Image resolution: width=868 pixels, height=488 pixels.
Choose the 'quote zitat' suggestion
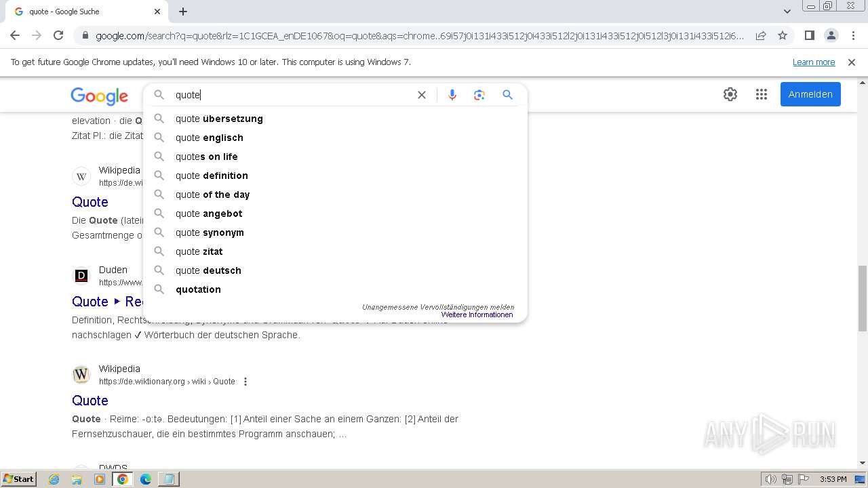335,251
